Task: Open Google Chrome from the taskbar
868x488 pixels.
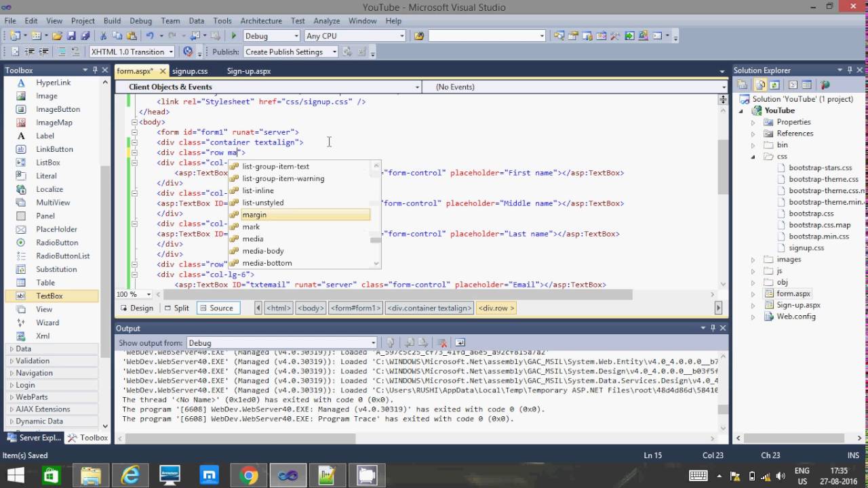Action: click(x=248, y=475)
